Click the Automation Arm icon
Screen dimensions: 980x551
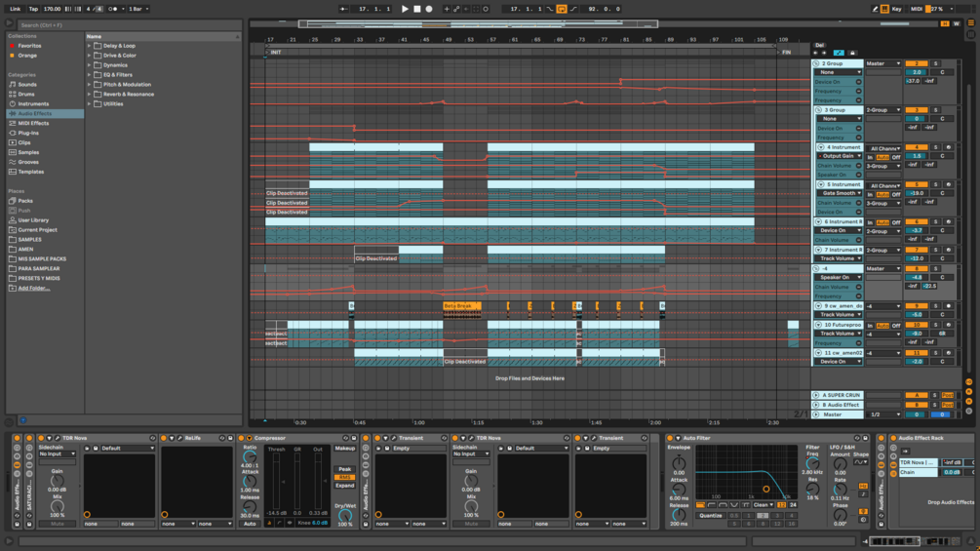coord(456,9)
